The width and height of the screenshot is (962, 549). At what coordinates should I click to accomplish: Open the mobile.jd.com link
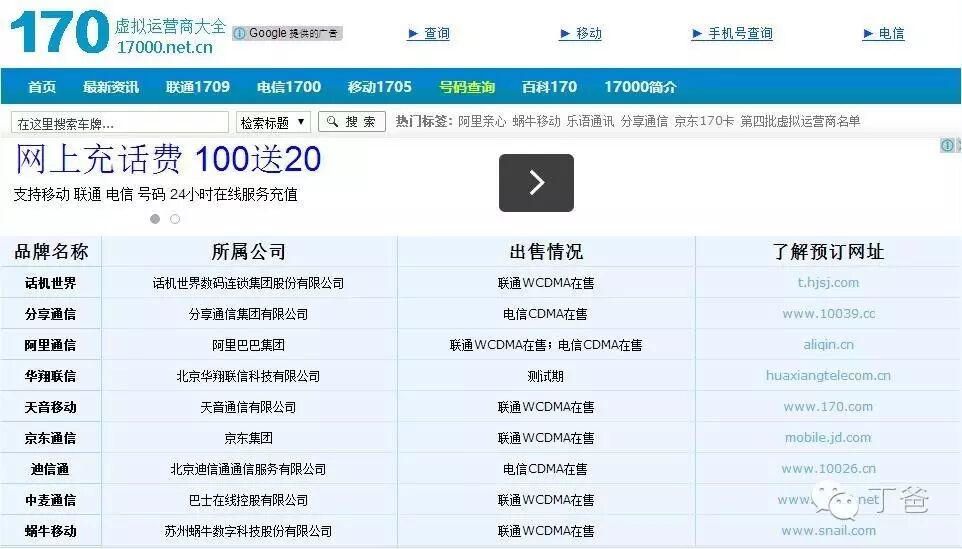pyautogui.click(x=828, y=437)
